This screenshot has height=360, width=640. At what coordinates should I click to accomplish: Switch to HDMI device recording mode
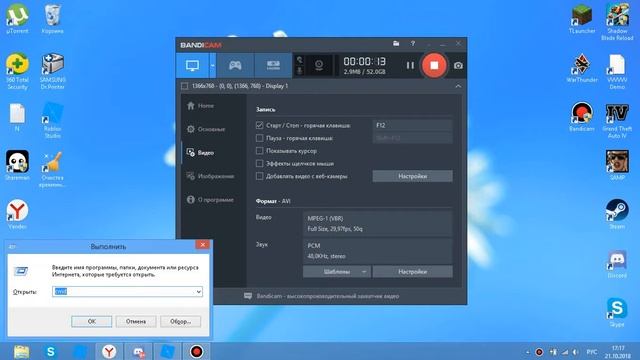pos(273,65)
